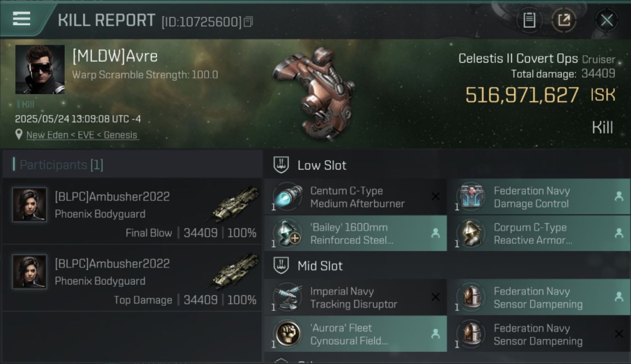Copy the kill report ID

[248, 22]
